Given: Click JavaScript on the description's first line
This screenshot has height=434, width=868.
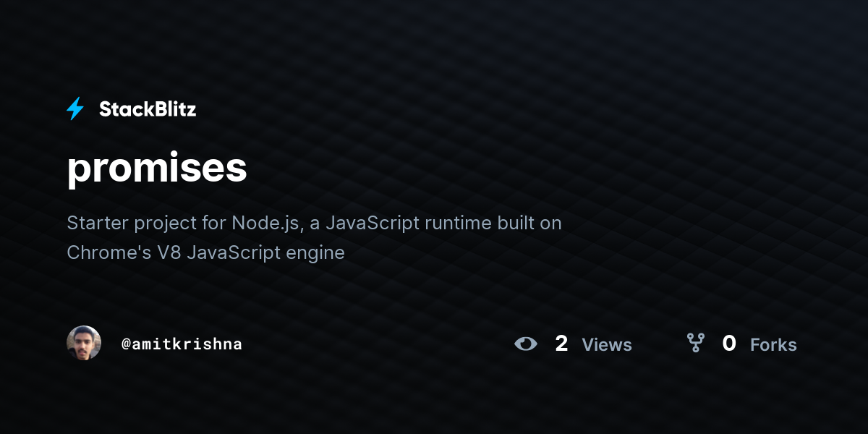Looking at the screenshot, I should tap(373, 223).
